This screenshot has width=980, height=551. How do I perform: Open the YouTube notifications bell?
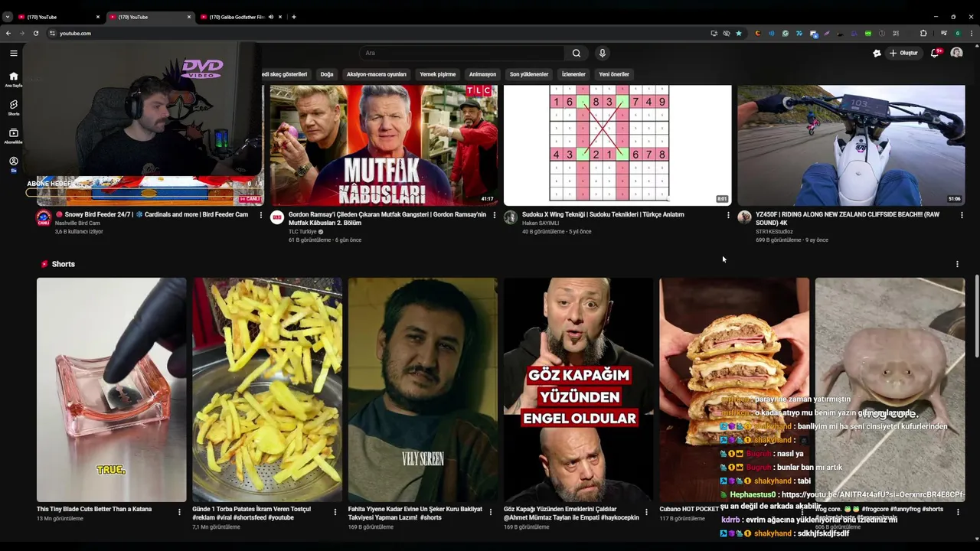(935, 53)
